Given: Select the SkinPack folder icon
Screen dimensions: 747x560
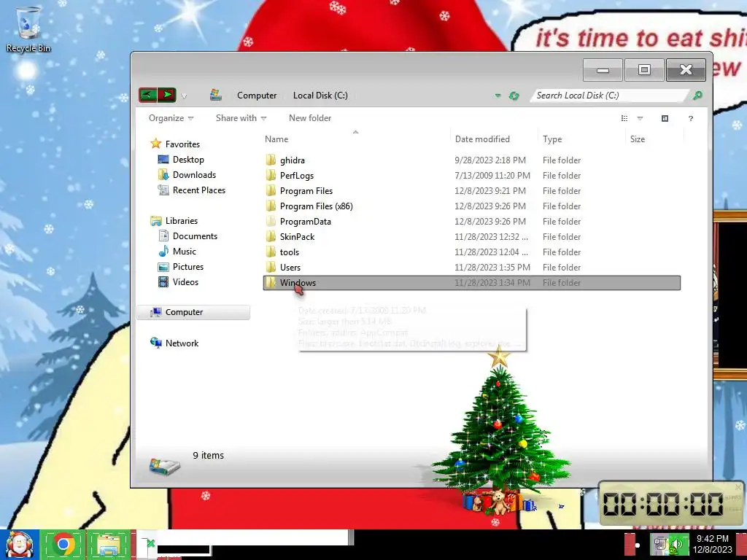Looking at the screenshot, I should [271, 236].
